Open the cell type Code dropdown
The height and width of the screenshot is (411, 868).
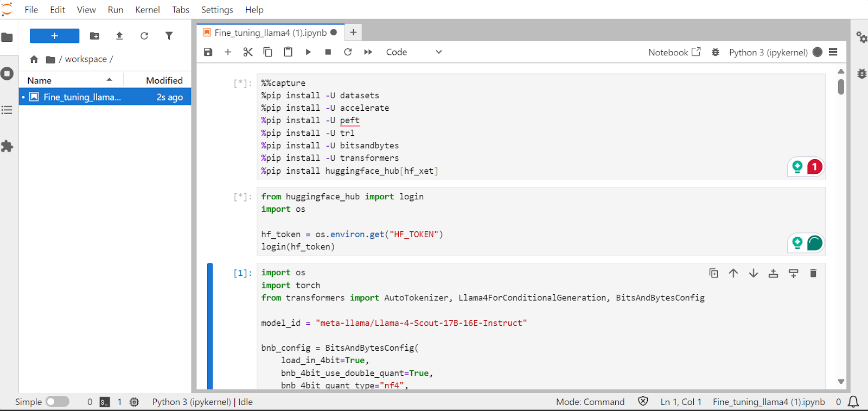pyautogui.click(x=414, y=52)
